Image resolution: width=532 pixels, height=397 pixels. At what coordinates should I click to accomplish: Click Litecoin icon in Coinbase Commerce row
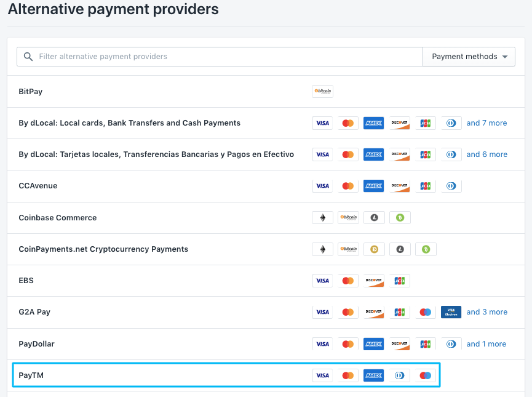coord(374,218)
